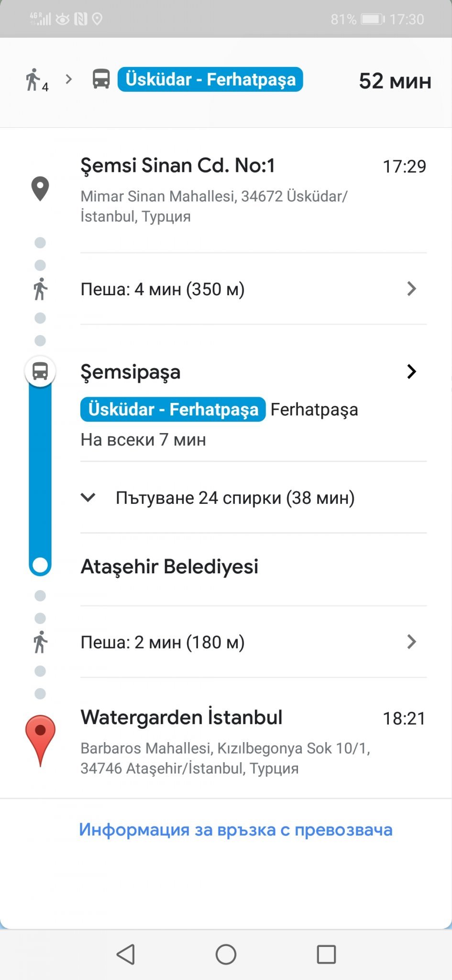The width and height of the screenshot is (452, 980).
Task: Select the Watergarden İstanbul destination entry
Action: click(x=182, y=718)
